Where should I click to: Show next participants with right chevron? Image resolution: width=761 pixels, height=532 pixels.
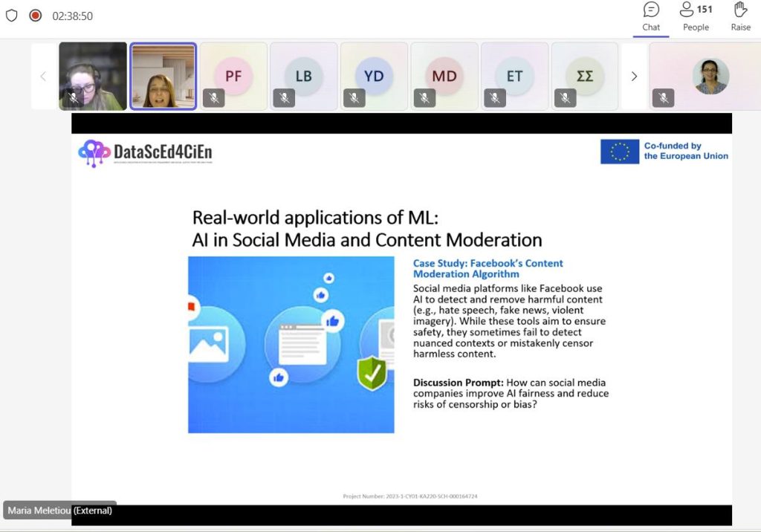pyautogui.click(x=634, y=76)
